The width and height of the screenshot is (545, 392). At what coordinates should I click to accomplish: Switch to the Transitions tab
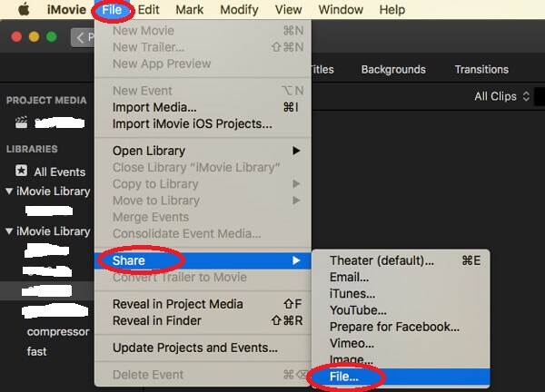(x=481, y=69)
